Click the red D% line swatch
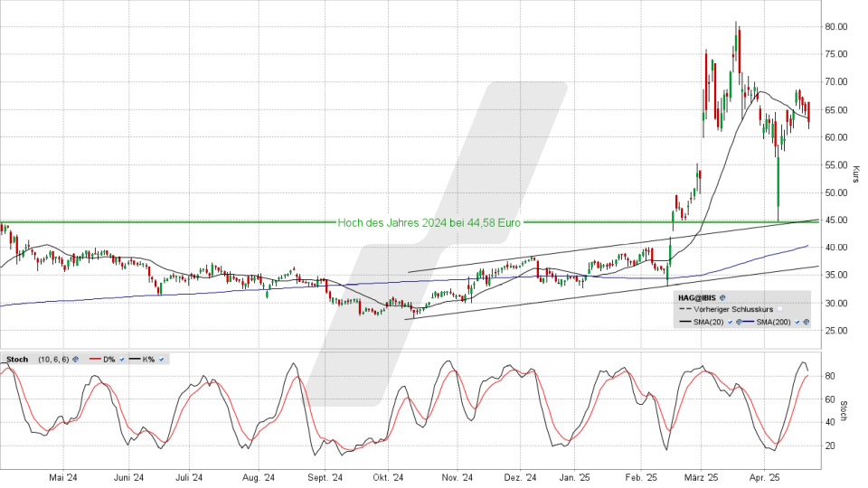 tap(93, 360)
